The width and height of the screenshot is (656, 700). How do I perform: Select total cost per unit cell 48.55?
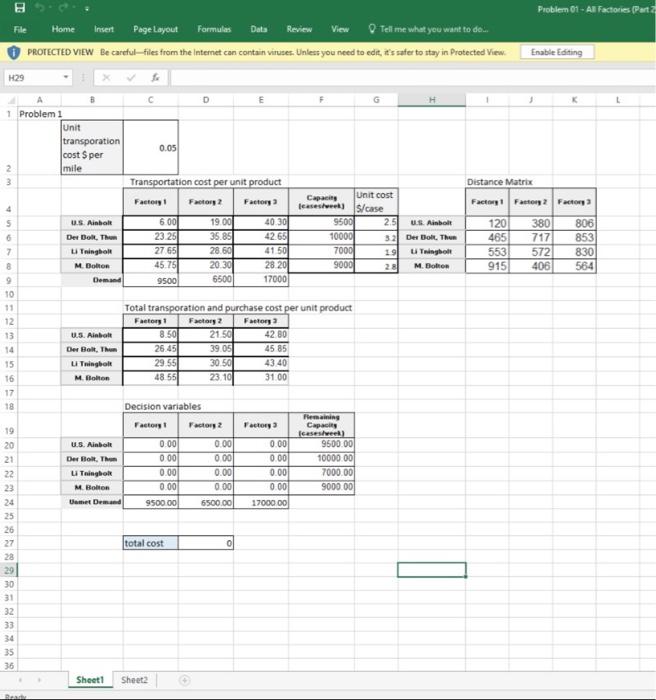click(x=150, y=378)
